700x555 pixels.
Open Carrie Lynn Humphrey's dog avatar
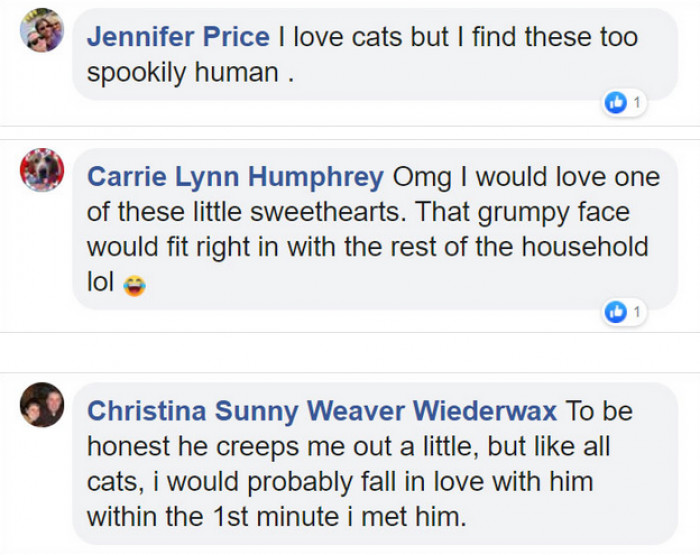(42, 170)
